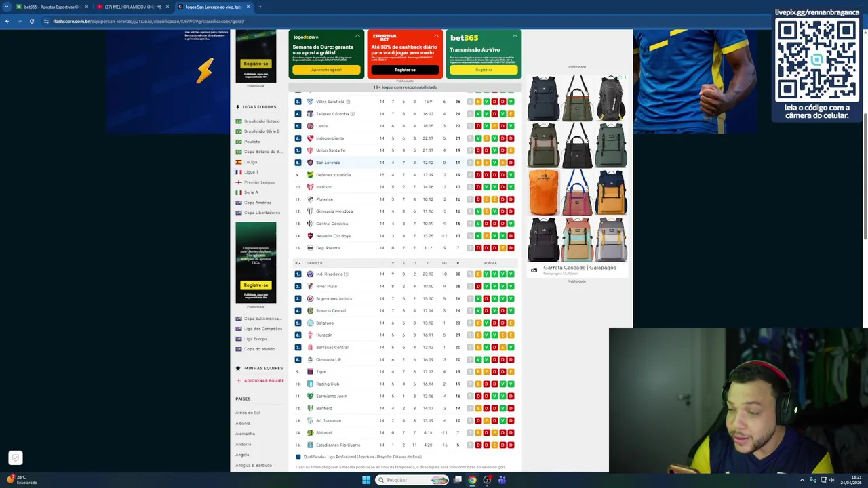868x488 pixels.
Task: Click the Talleres Córdoba crest
Action: click(310, 114)
